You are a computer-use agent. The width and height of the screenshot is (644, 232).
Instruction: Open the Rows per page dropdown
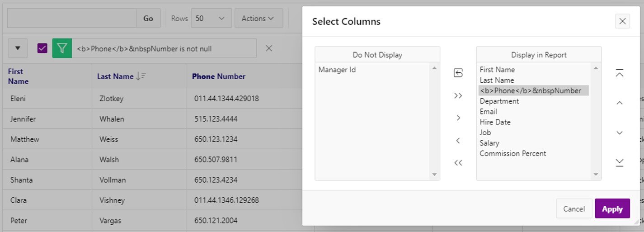212,19
